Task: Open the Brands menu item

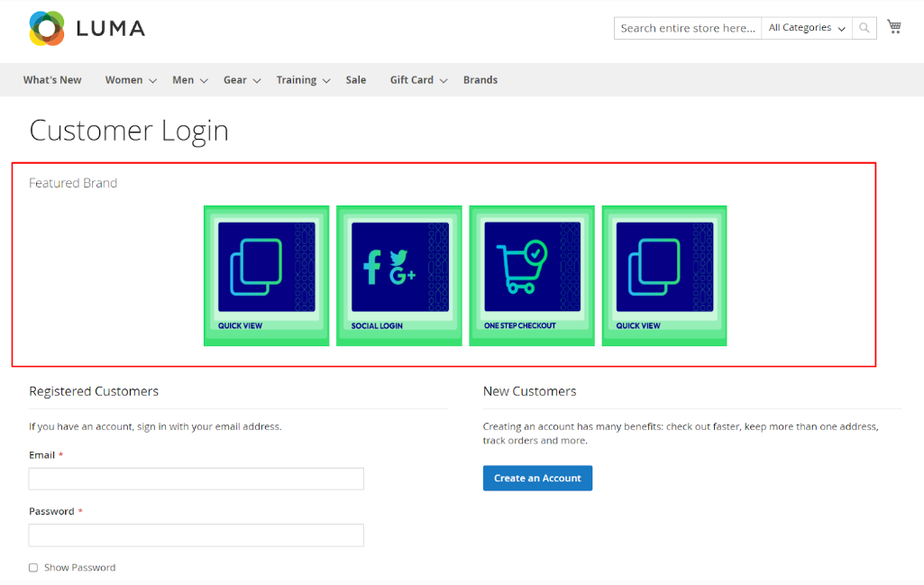Action: (x=480, y=80)
